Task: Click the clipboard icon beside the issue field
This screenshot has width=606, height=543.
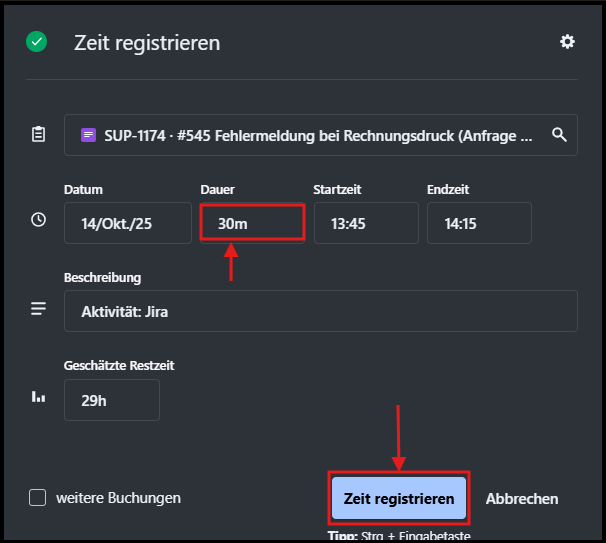Action: coord(38,135)
